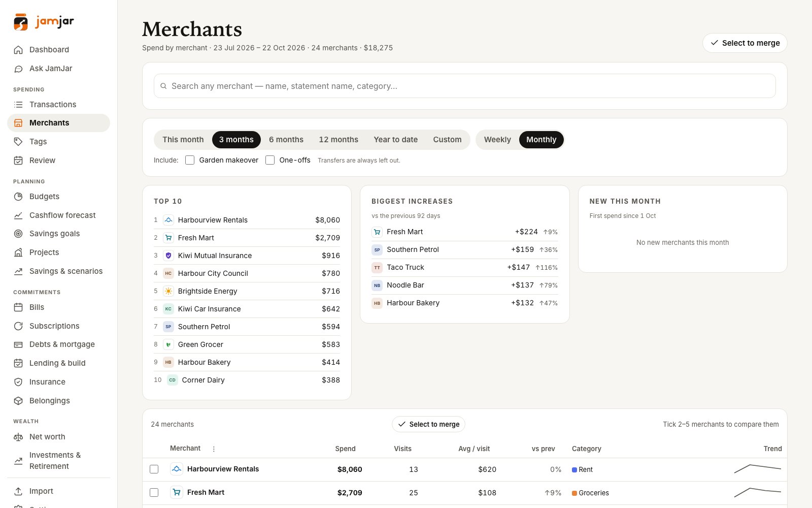The width and height of the screenshot is (812, 508).
Task: Click Kiwi Car Insurance in Top 10
Action: 247,309
